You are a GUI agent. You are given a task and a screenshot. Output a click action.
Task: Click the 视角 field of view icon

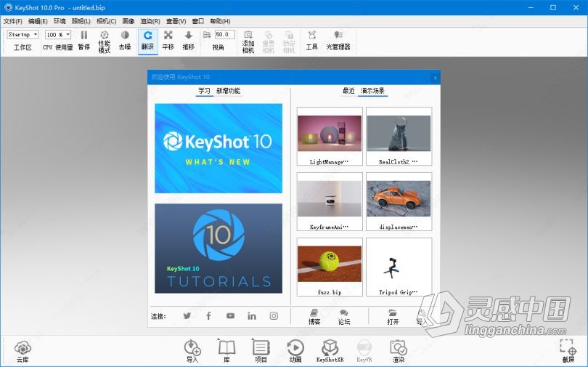pos(207,35)
